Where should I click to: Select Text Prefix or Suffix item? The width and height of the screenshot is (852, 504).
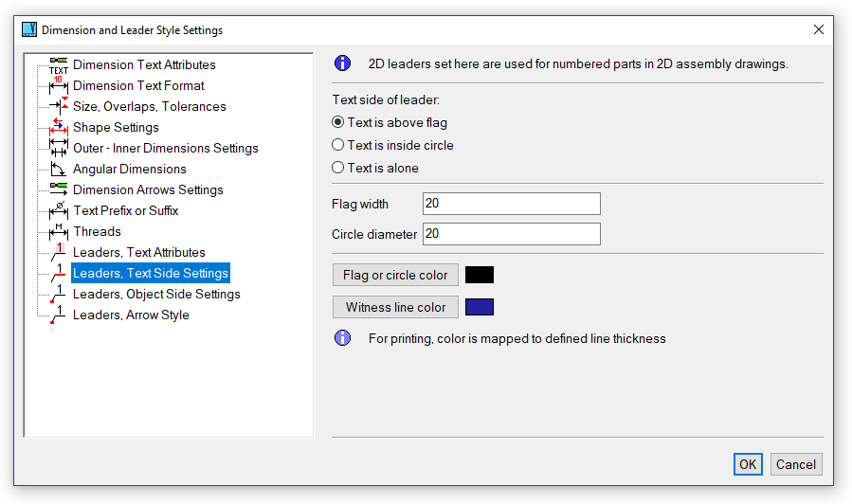(x=125, y=211)
